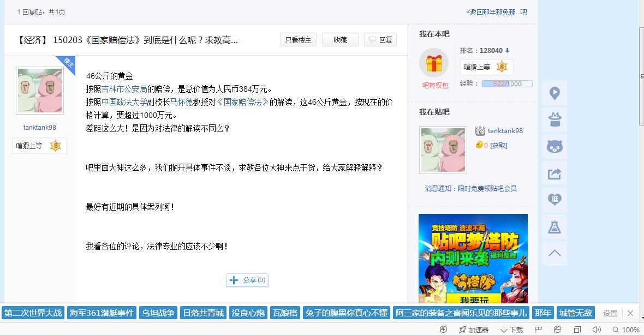Click the upward chevron back-to-top icon
The width and height of the screenshot is (644, 335).
[x=554, y=253]
